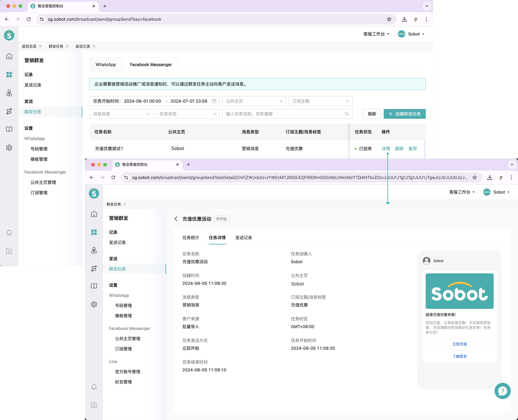Open the broadcast grid icon in front window sidebar
This screenshot has width=518, height=420.
click(94, 232)
